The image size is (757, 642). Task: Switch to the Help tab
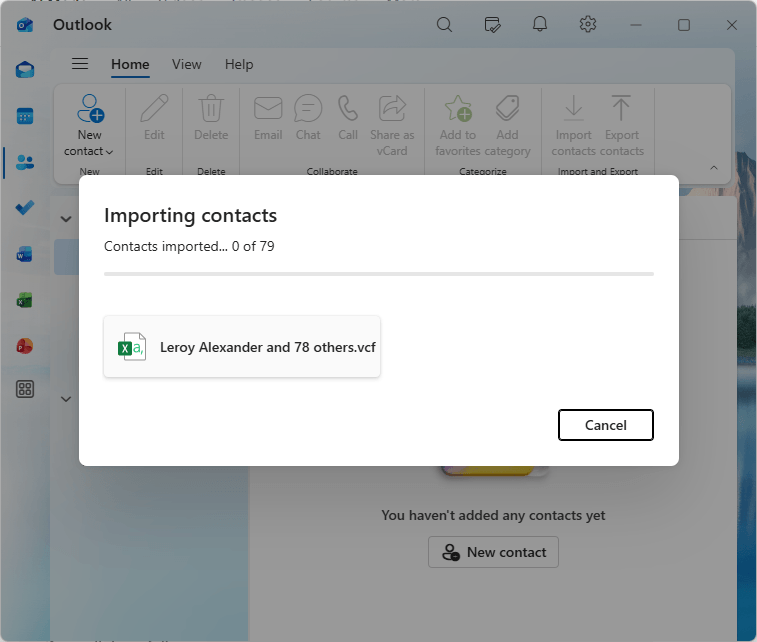click(x=239, y=64)
